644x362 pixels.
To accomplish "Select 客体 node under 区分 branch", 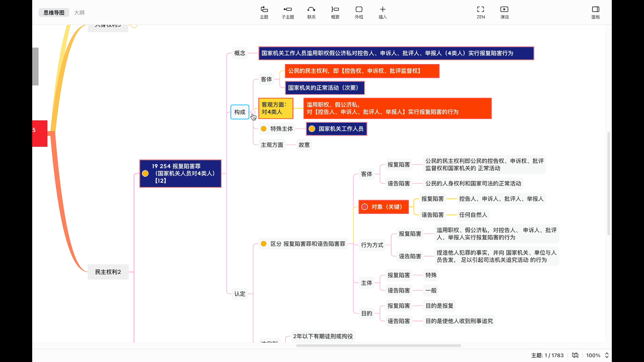I will tap(367, 174).
